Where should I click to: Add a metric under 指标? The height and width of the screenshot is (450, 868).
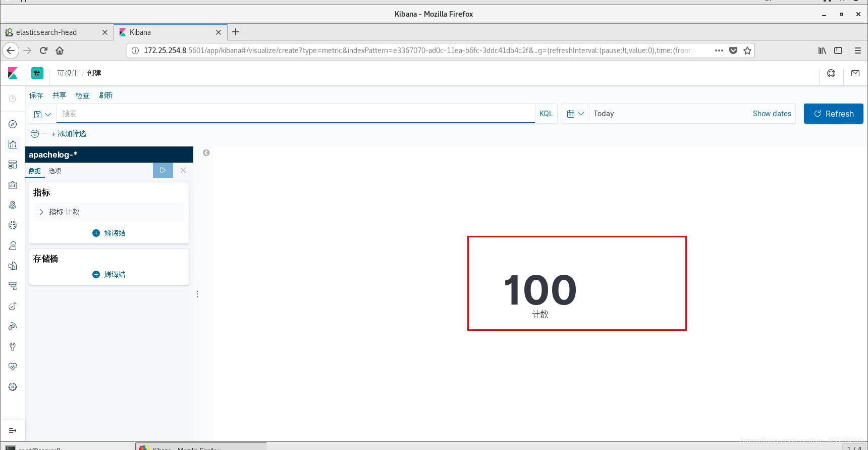coord(109,233)
